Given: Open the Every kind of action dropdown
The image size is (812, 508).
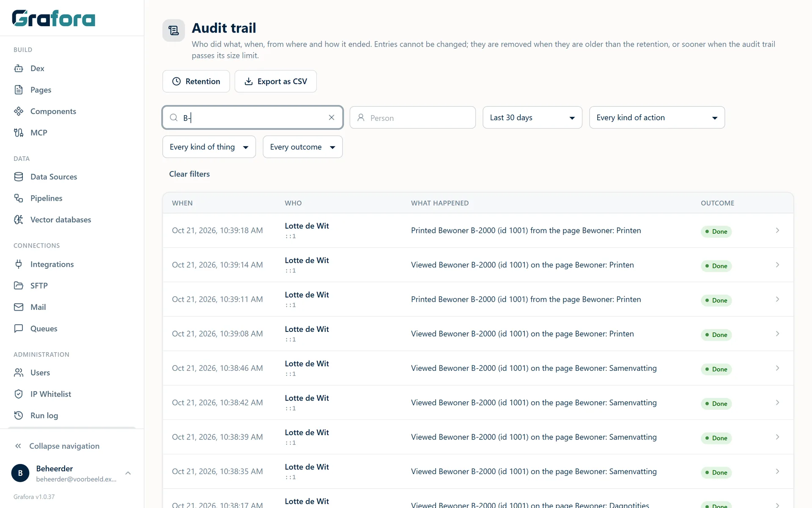Looking at the screenshot, I should pyautogui.click(x=657, y=117).
